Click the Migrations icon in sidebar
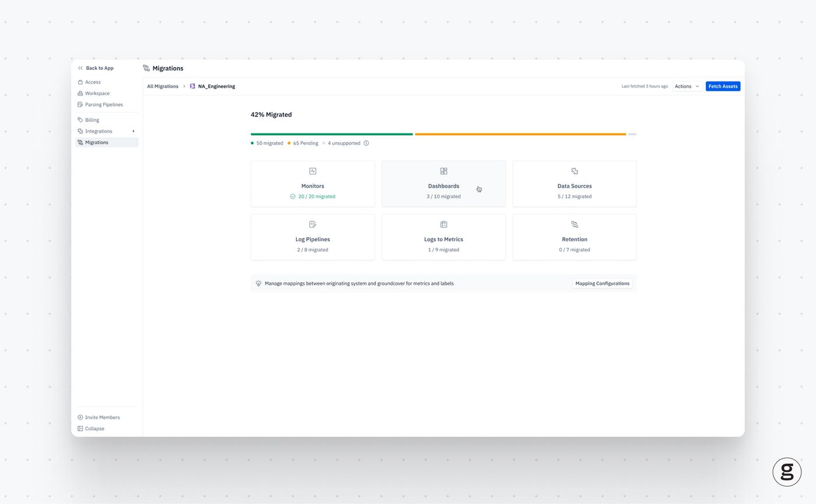 [80, 142]
